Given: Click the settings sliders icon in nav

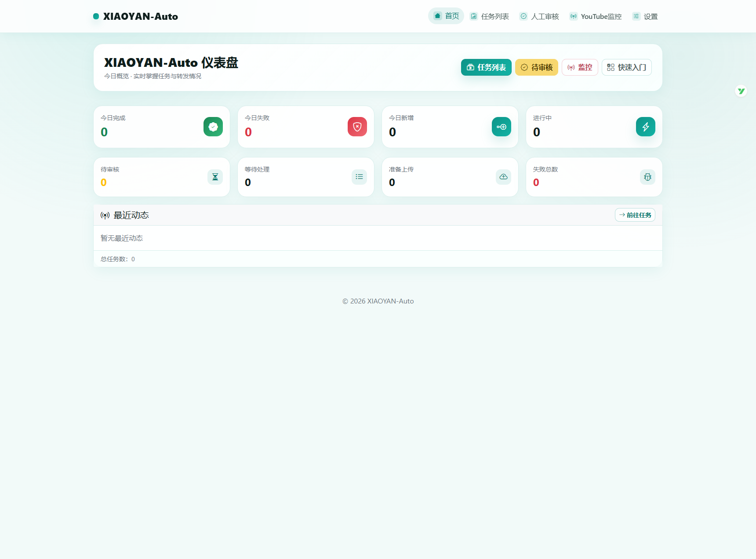Looking at the screenshot, I should pos(636,16).
